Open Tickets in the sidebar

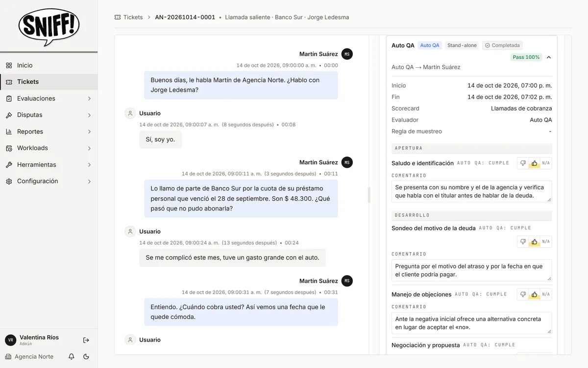coord(49,82)
